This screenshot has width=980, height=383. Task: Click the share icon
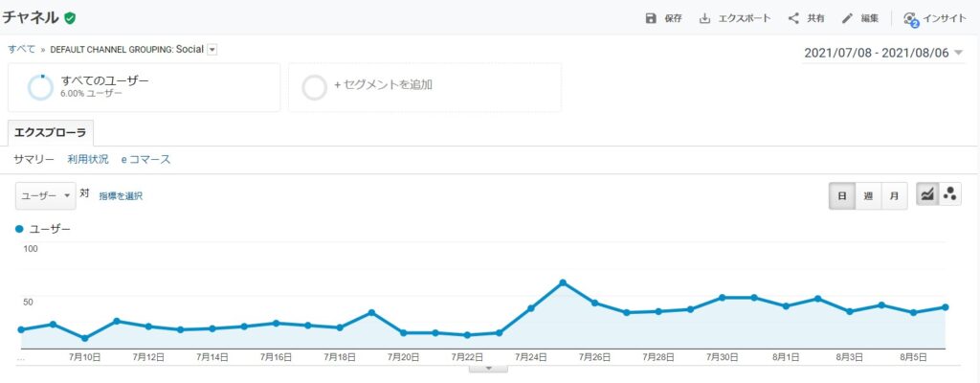(x=793, y=18)
